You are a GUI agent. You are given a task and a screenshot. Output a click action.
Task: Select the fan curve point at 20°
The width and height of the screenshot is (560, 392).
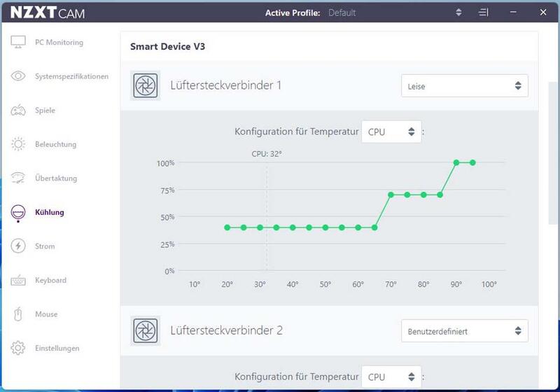pyautogui.click(x=227, y=227)
